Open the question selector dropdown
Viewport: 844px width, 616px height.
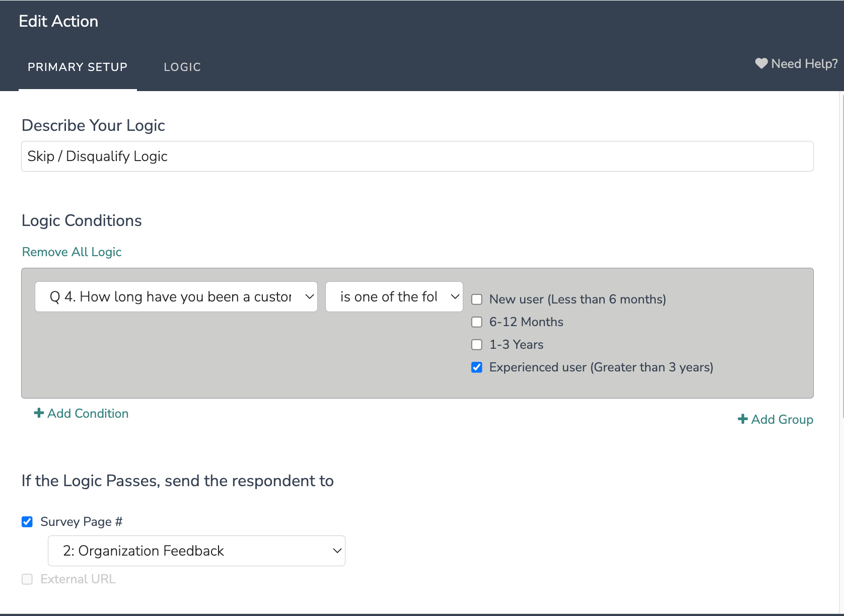click(176, 296)
